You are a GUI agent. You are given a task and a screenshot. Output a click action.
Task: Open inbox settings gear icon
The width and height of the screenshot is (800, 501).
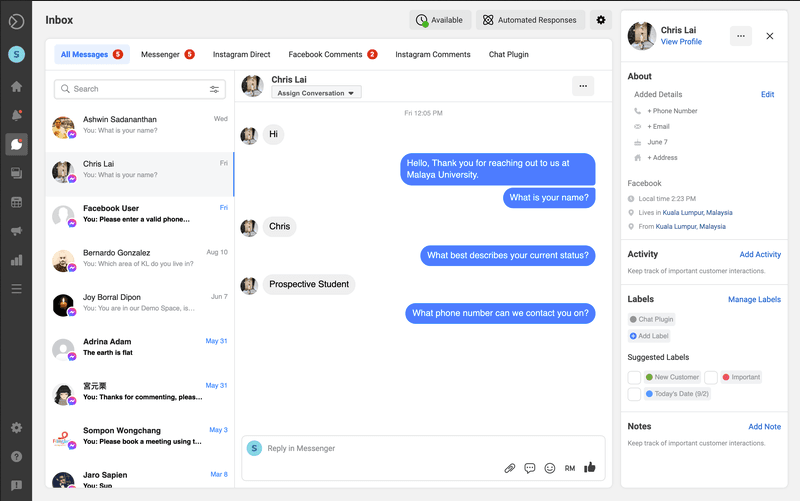[600, 20]
